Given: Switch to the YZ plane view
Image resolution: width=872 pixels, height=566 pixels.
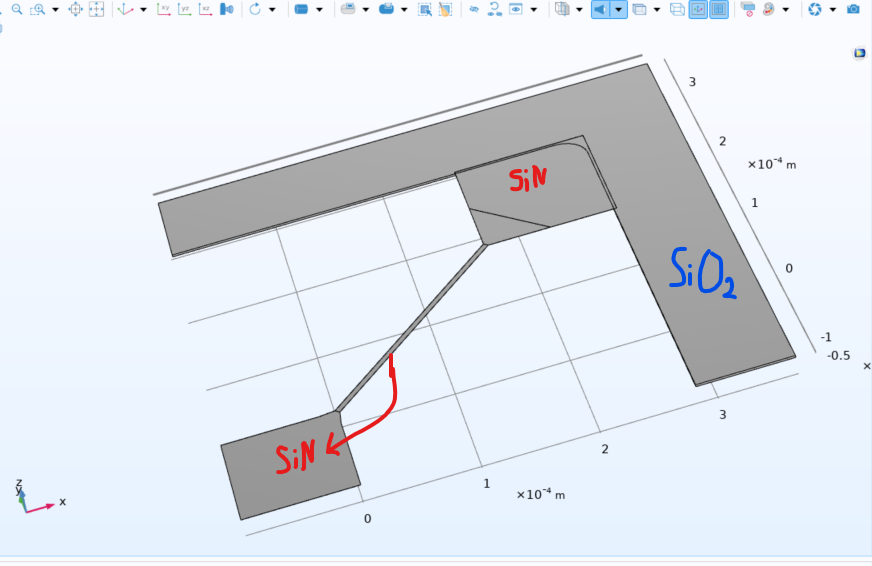Looking at the screenshot, I should click(185, 9).
